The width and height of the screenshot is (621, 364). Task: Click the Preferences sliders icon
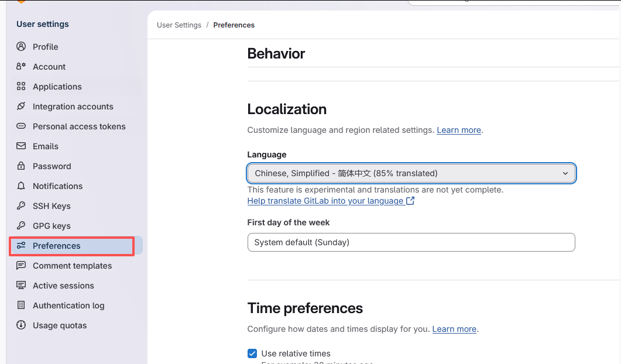[21, 246]
